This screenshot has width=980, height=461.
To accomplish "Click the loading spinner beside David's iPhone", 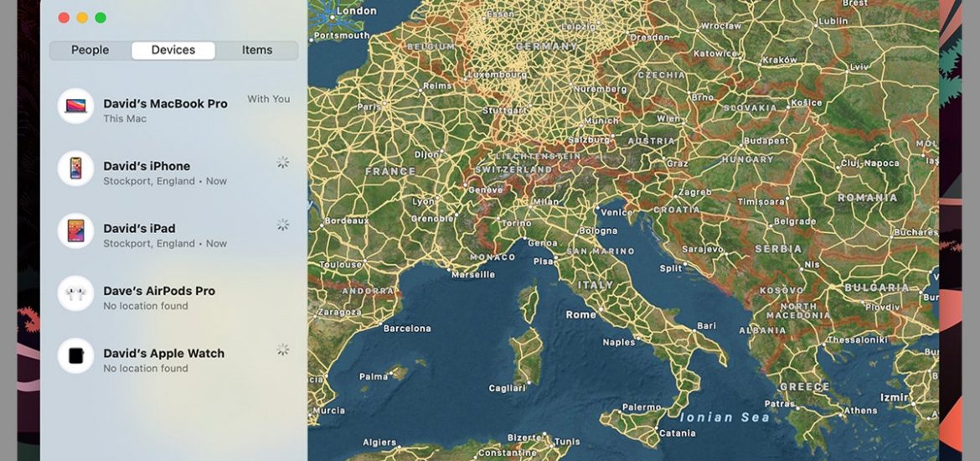I will (283, 163).
